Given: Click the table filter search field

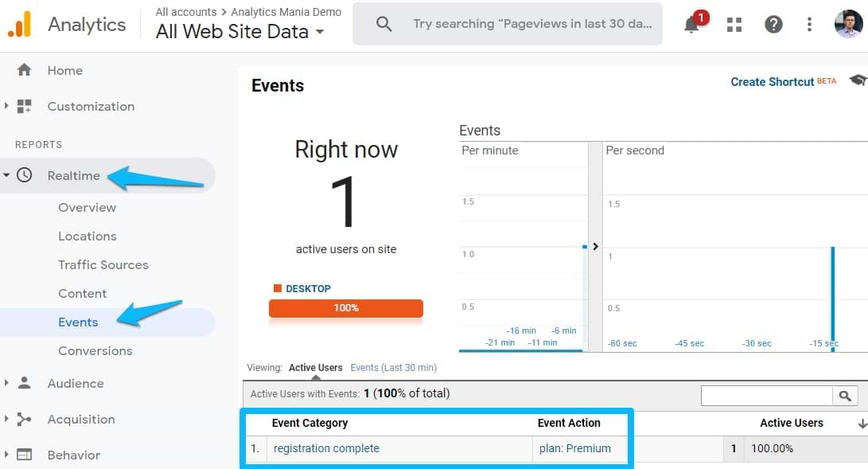Looking at the screenshot, I should (765, 395).
